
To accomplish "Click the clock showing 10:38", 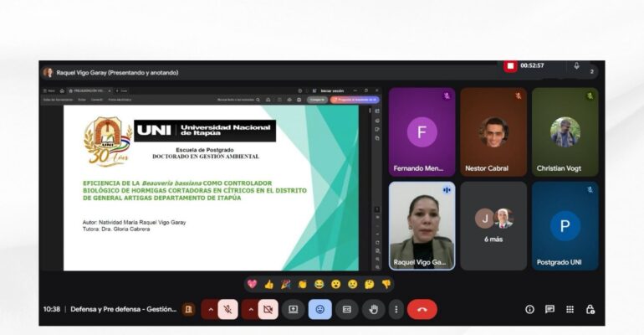I will pos(52,310).
